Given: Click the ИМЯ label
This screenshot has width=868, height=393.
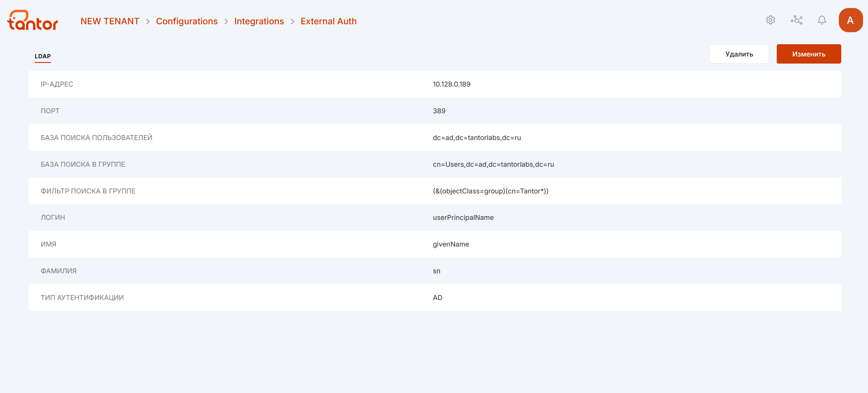Looking at the screenshot, I should pos(49,244).
